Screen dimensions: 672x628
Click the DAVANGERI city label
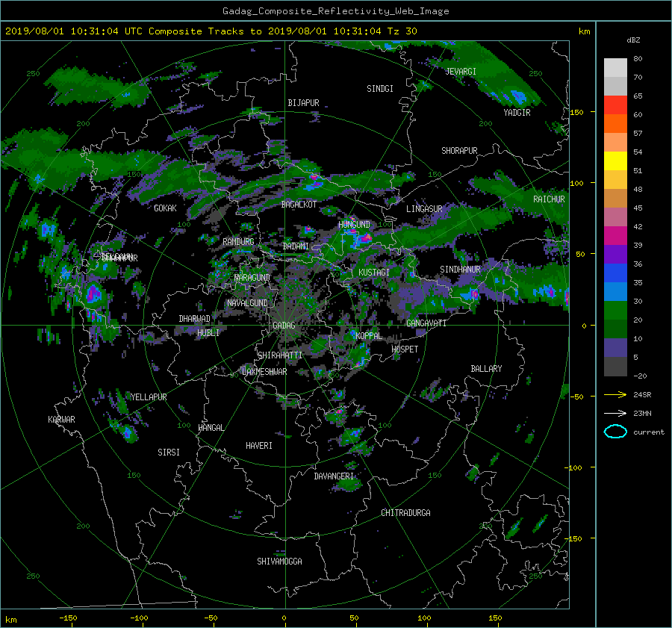(334, 476)
